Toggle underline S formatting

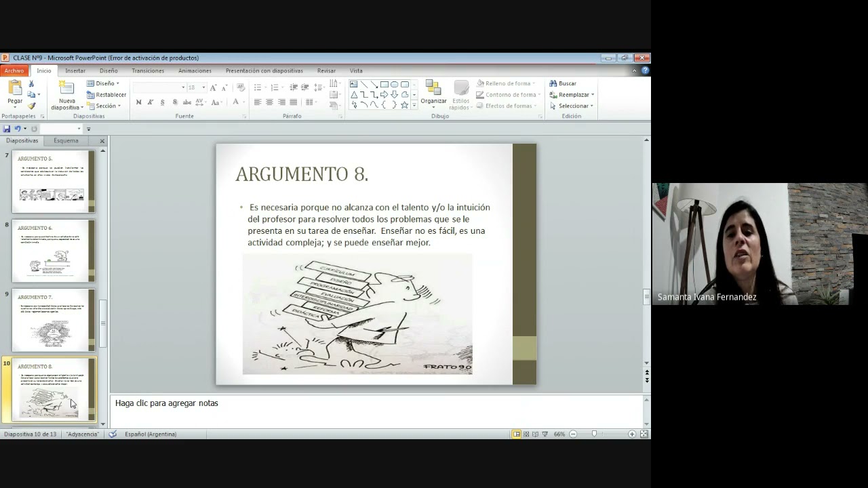coord(163,102)
